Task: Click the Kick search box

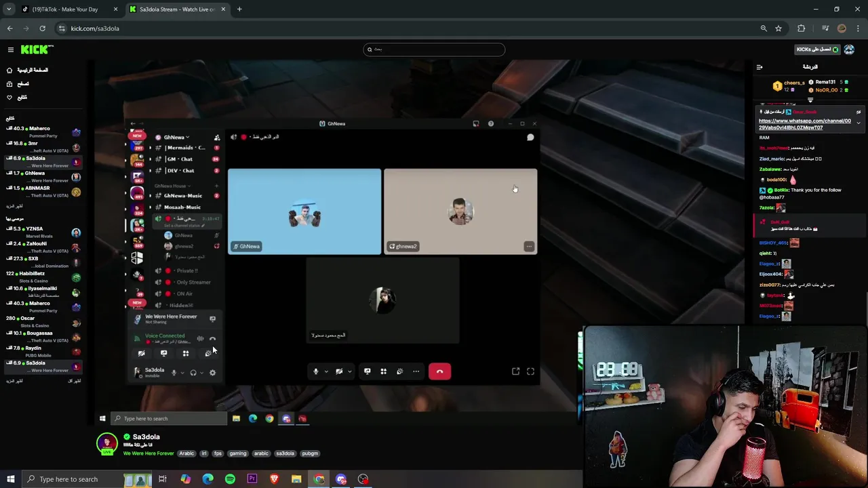Action: pos(434,49)
